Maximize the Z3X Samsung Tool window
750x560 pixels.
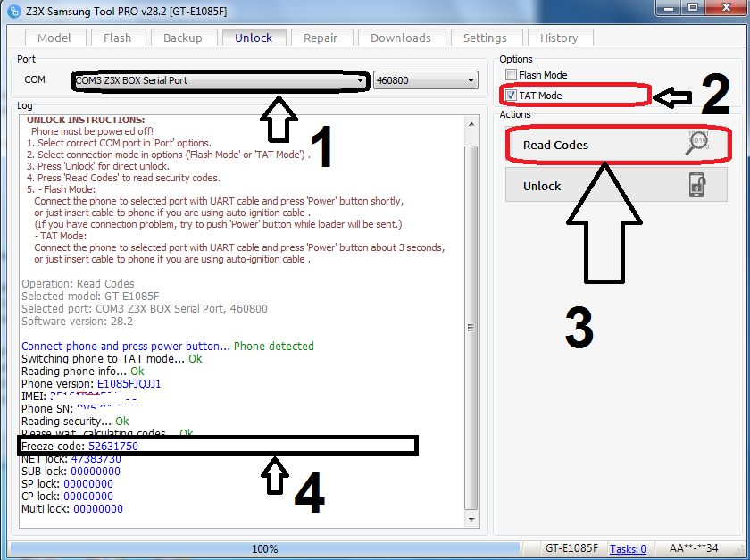click(x=693, y=8)
